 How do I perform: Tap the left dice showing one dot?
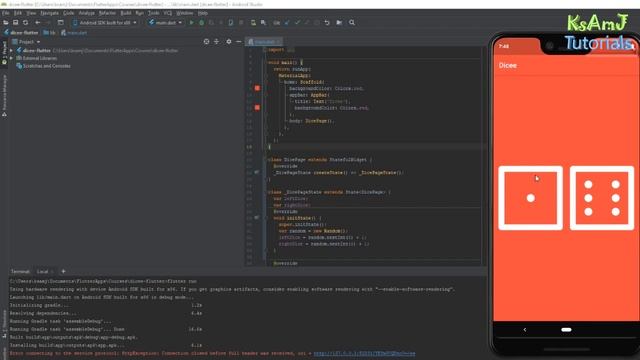[x=530, y=198]
